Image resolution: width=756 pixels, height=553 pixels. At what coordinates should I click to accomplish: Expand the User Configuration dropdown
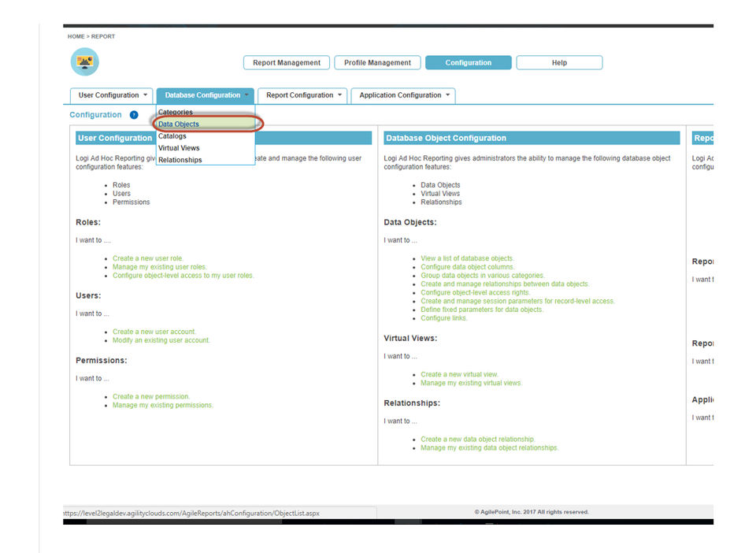coord(111,95)
